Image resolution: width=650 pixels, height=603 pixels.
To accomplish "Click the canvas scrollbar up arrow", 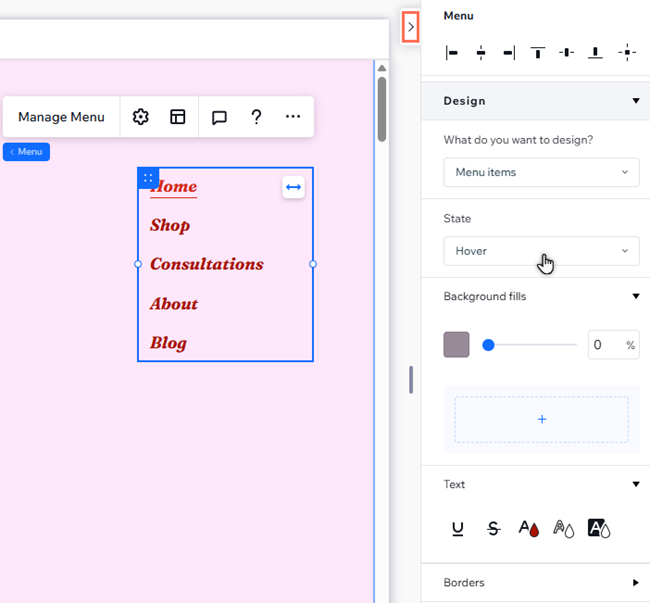I will point(382,68).
